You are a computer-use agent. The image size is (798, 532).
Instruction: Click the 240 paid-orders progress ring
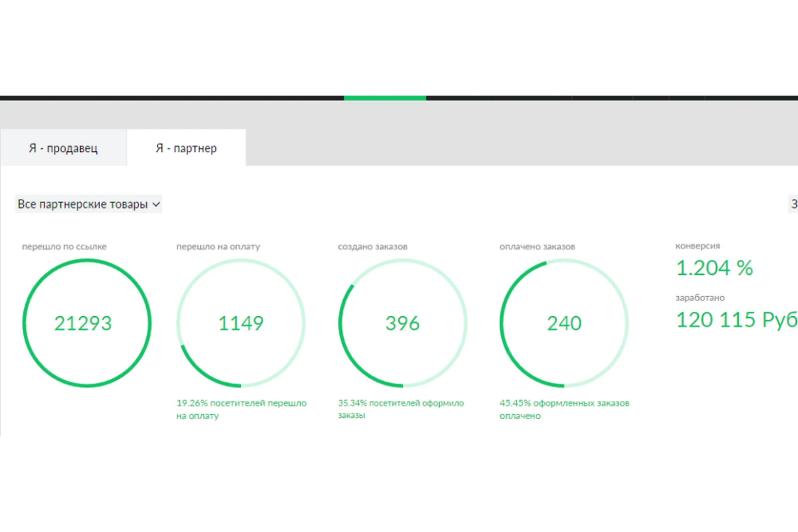pyautogui.click(x=564, y=323)
